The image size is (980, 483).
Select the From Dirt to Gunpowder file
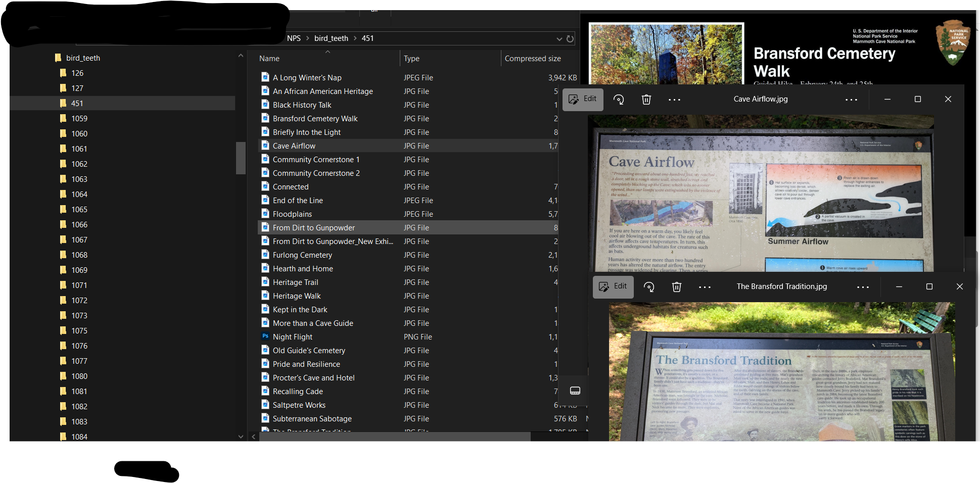pos(313,227)
